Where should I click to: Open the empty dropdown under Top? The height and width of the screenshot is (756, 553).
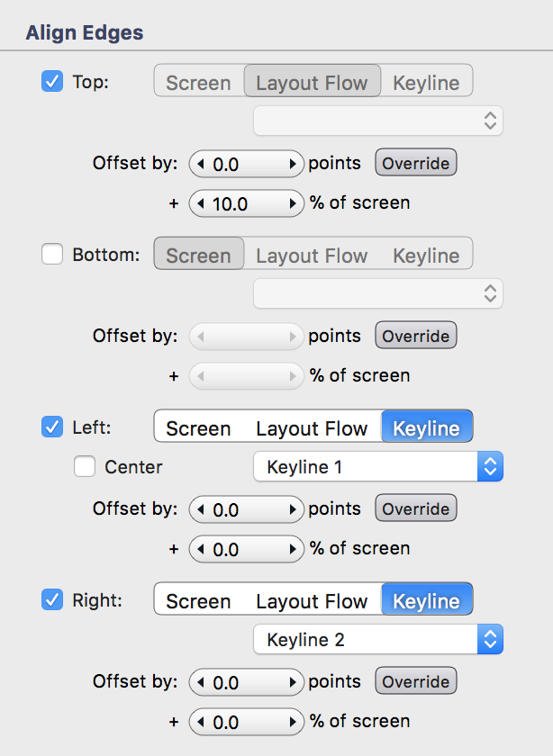tap(377, 121)
